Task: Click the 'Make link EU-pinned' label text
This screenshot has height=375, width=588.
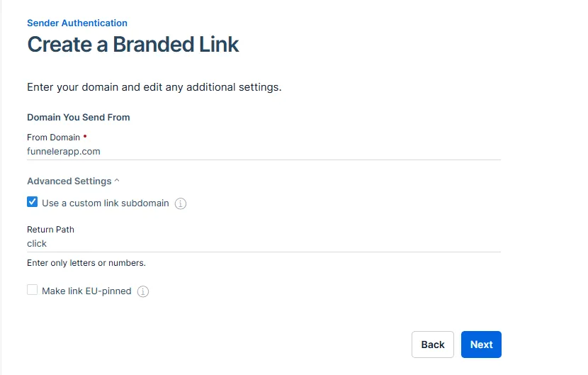Action: (86, 291)
